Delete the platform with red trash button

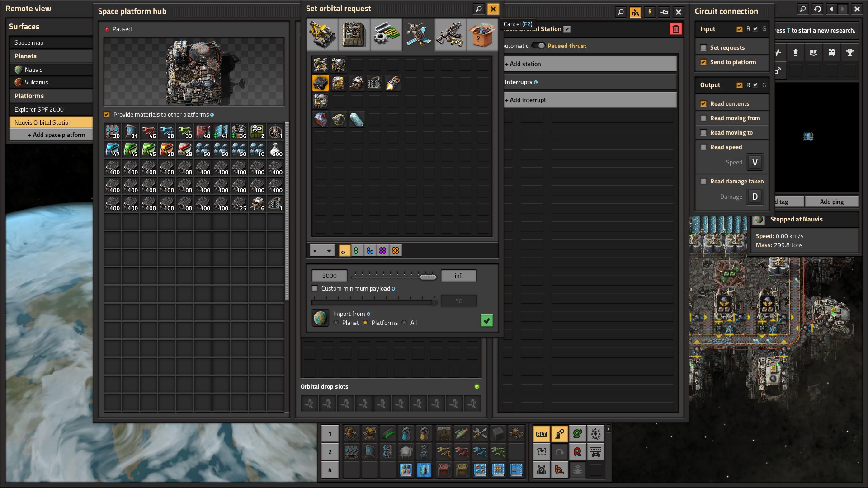(675, 29)
